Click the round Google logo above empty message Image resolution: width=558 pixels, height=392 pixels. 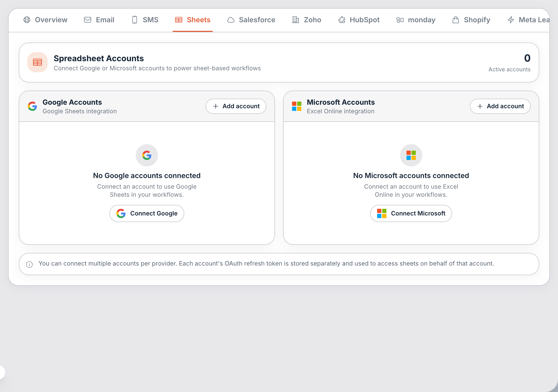(x=147, y=155)
